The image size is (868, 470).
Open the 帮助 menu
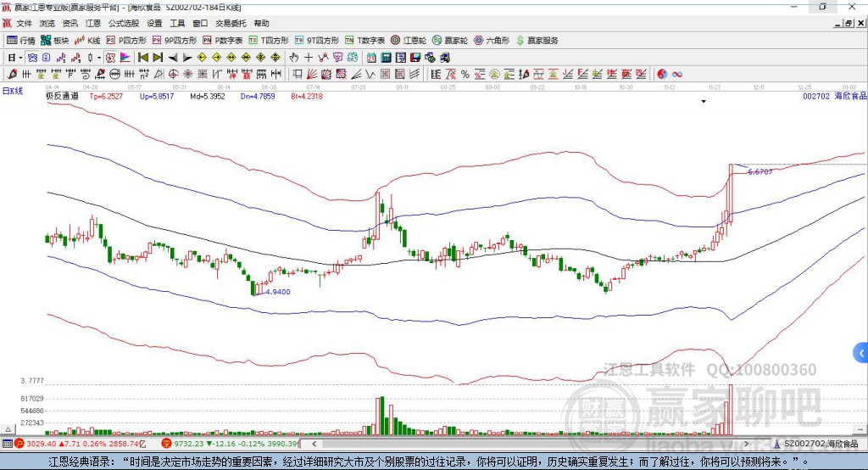261,23
